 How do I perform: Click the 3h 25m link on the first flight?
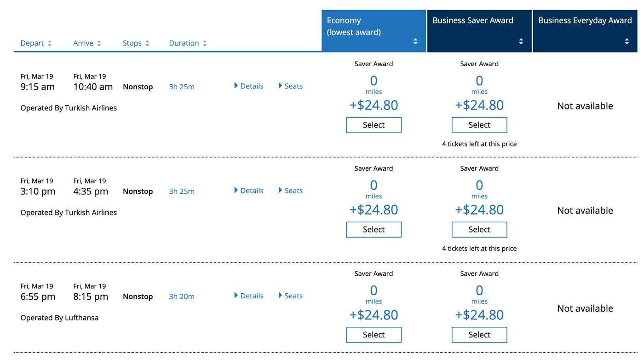(x=182, y=86)
